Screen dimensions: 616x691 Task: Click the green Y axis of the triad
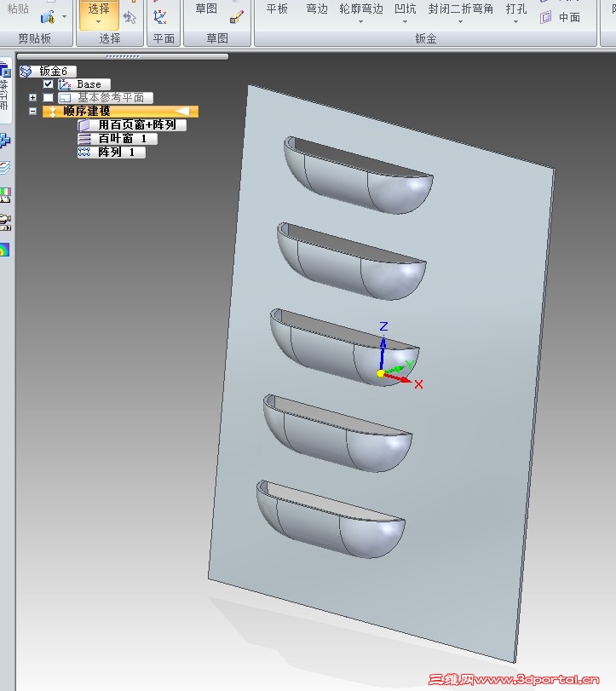click(394, 369)
